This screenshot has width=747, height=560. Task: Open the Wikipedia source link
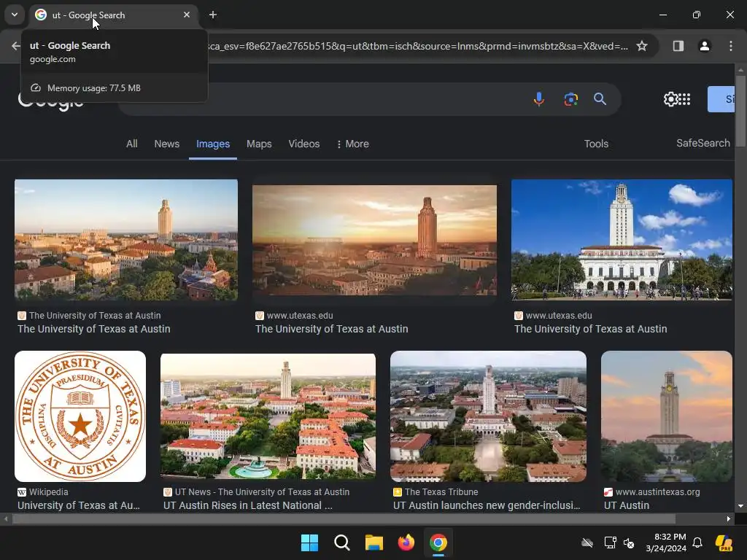pos(49,492)
